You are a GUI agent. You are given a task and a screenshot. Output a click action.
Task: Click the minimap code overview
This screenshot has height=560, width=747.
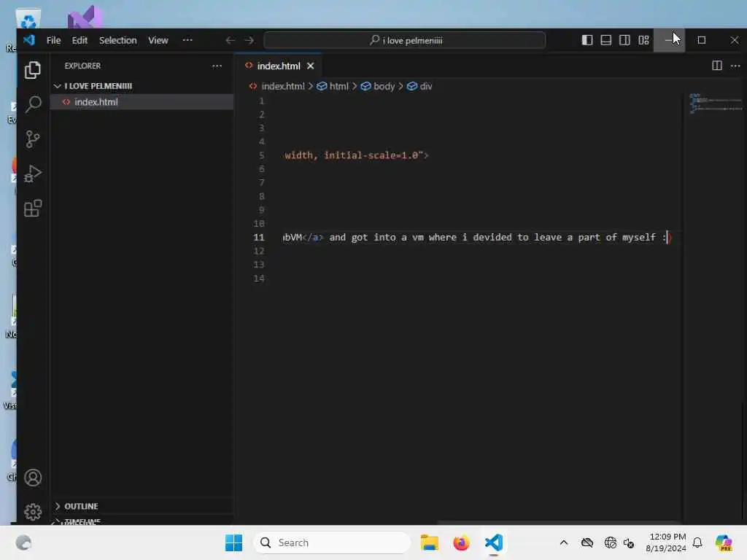(715, 104)
